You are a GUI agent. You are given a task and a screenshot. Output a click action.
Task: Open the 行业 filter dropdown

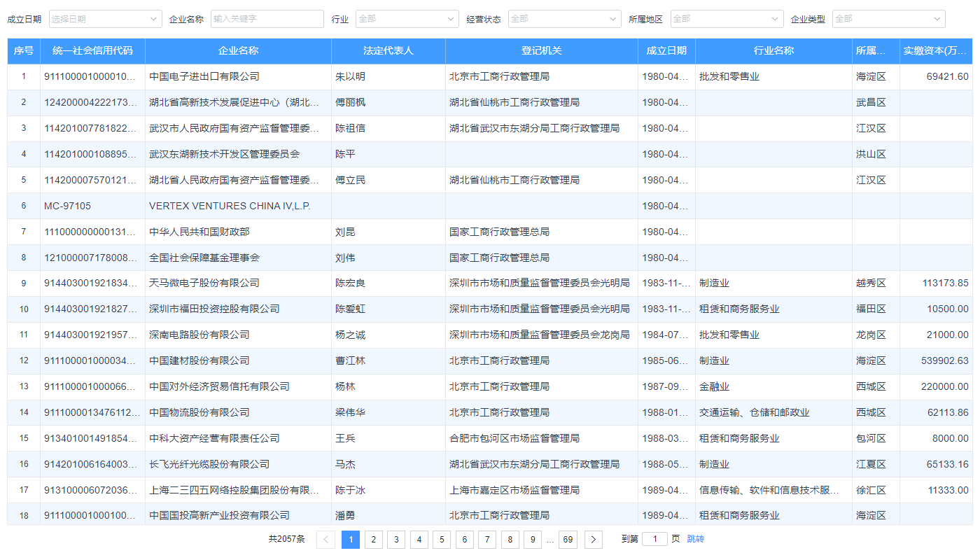pos(407,19)
